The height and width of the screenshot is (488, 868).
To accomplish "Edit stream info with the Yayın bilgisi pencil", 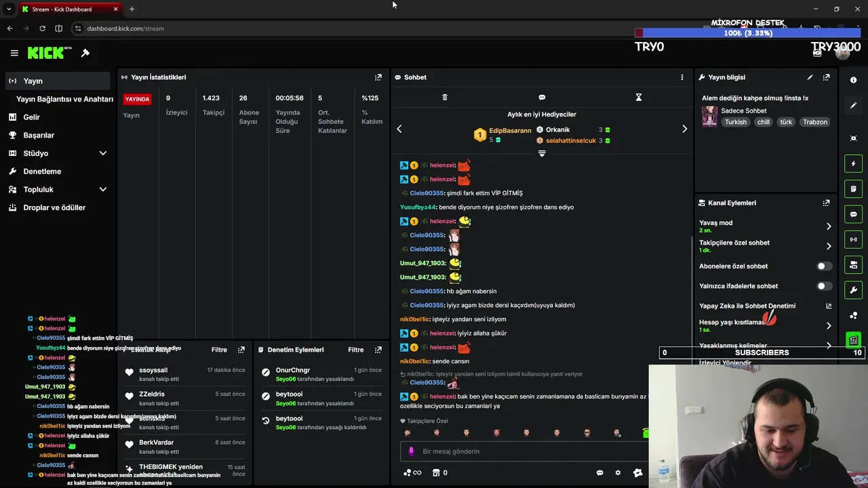I will [x=810, y=77].
